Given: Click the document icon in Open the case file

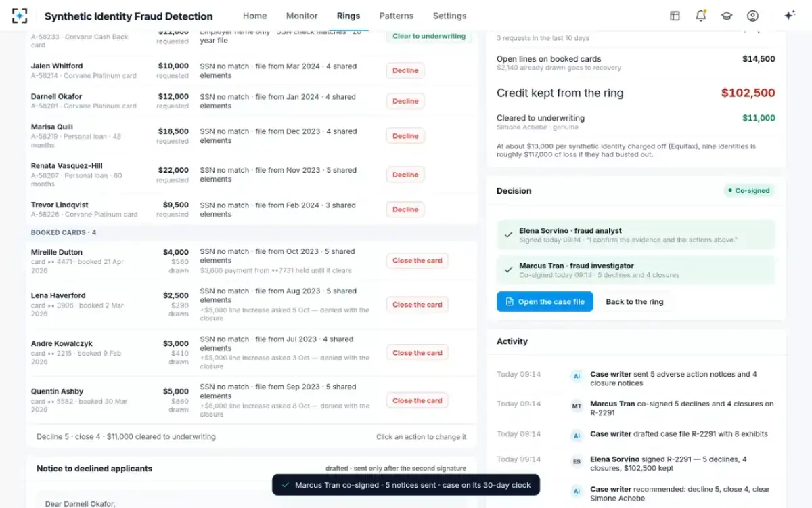Looking at the screenshot, I should coord(510,302).
